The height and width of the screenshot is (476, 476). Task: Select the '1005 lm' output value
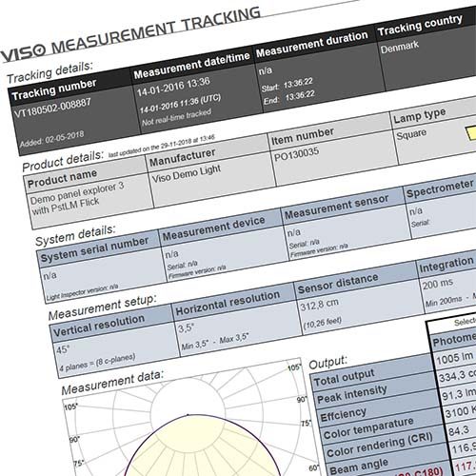[x=454, y=358]
